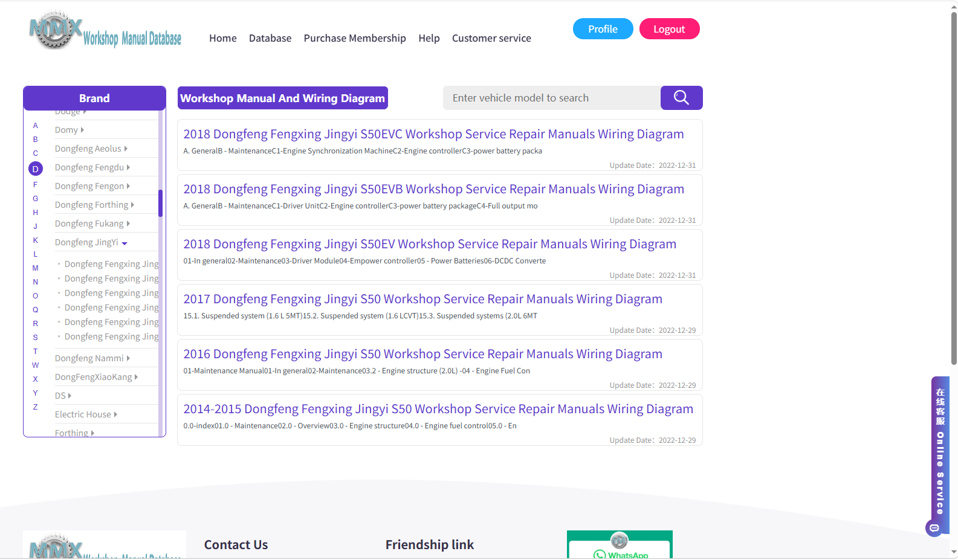
Task: Log out with the Logout button
Action: click(669, 29)
